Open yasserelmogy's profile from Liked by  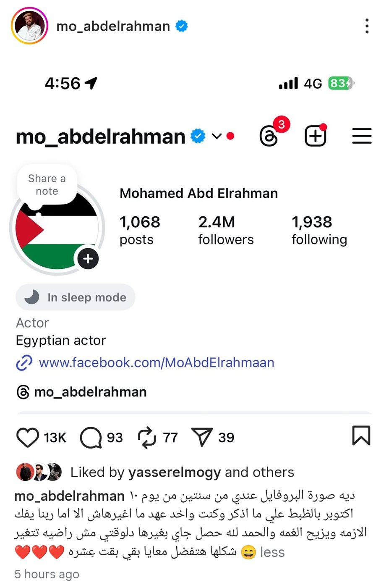(x=174, y=472)
